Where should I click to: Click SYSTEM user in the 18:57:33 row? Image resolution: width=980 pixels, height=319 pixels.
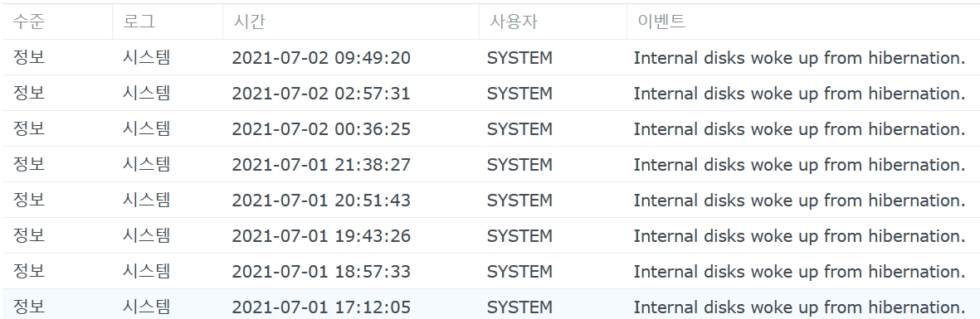(x=520, y=272)
